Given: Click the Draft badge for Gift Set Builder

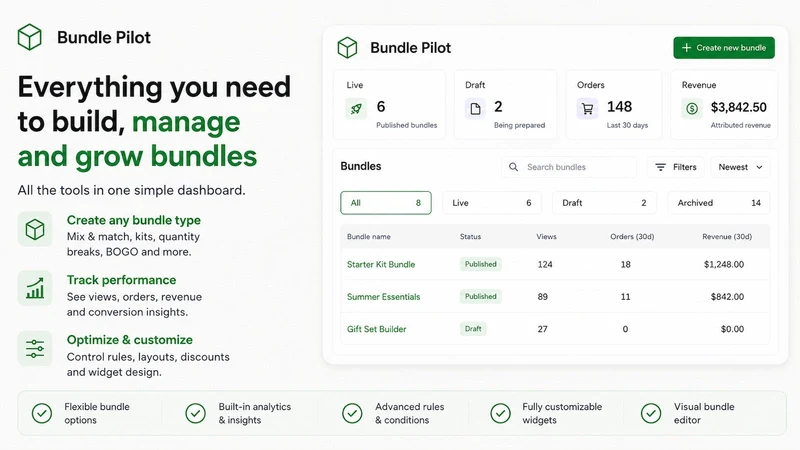Looking at the screenshot, I should (x=473, y=329).
